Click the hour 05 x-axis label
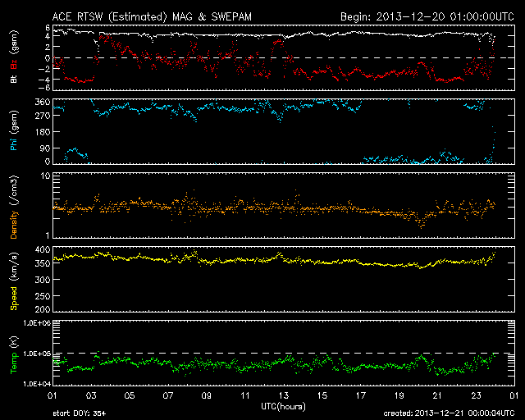The image size is (525, 420). [x=130, y=396]
